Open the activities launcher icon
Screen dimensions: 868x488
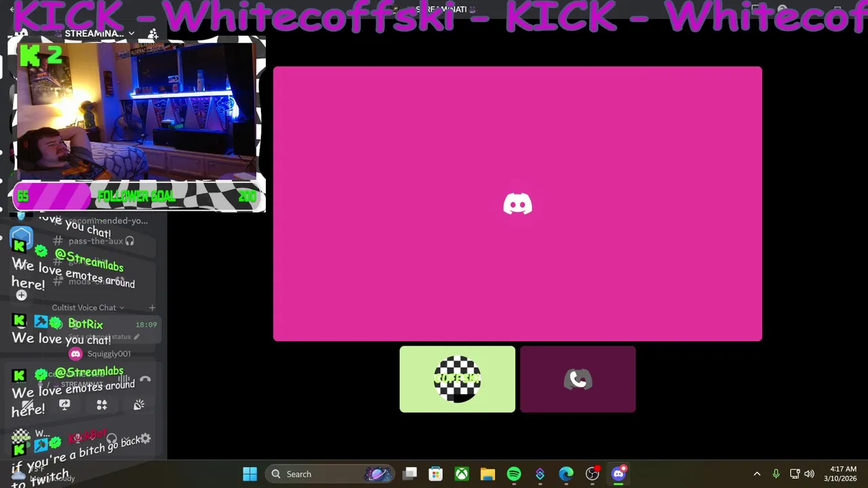click(x=102, y=405)
